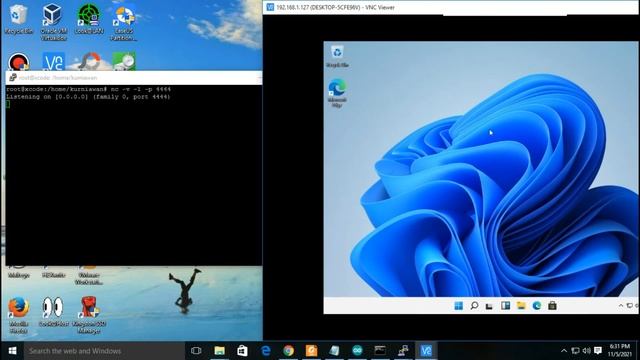
Task: Click the PuTTY window title text root@xcode
Action: (58, 78)
